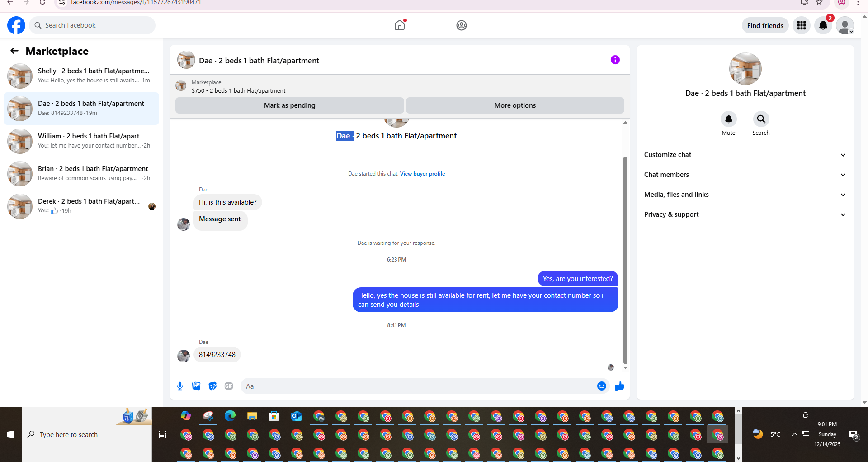This screenshot has width=868, height=462.
Task: Open the emoji picker smiley
Action: 602,386
